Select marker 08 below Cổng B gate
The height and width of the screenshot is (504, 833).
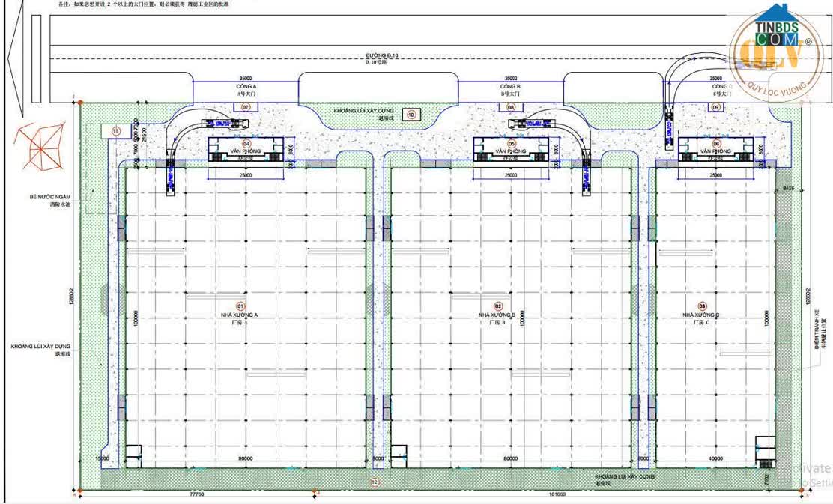(x=510, y=107)
